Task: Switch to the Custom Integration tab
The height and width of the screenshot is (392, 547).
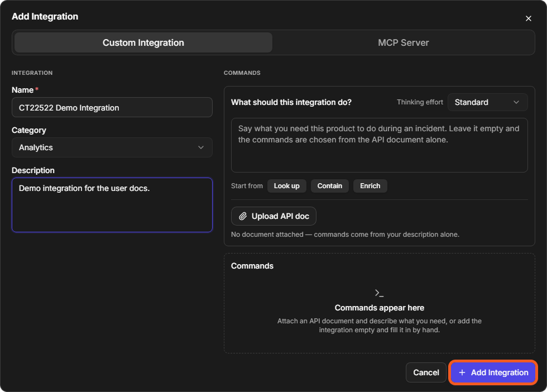Action: coord(143,42)
